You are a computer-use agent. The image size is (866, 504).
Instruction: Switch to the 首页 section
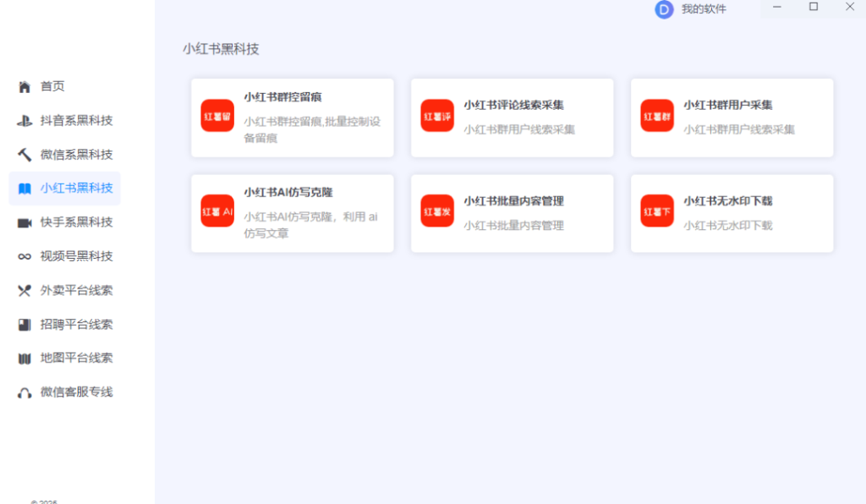pyautogui.click(x=51, y=86)
